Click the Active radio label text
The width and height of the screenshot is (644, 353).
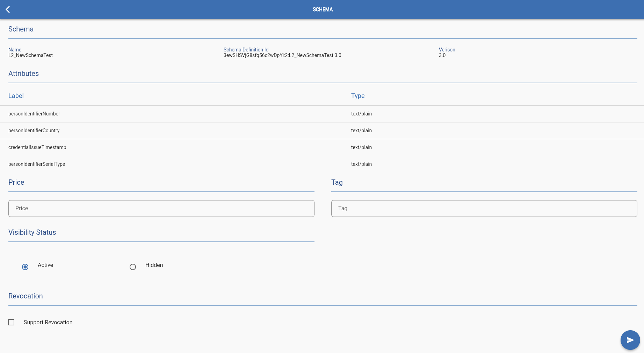point(45,265)
